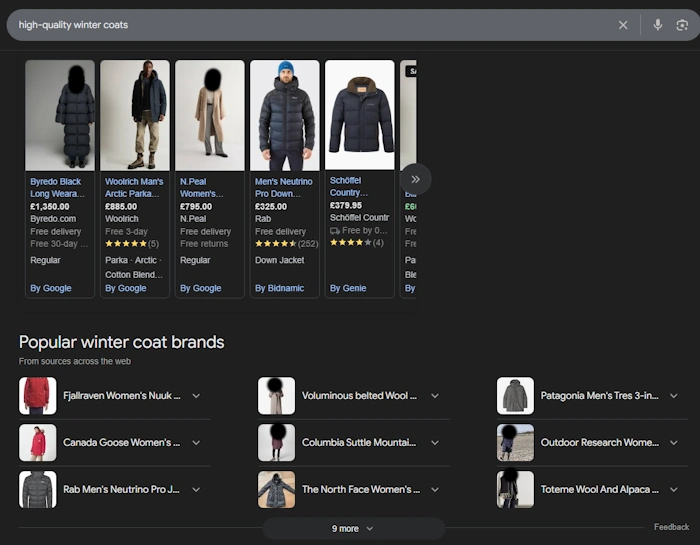The width and height of the screenshot is (700, 545).
Task: Click Byredo.com seller name
Action: 53,219
